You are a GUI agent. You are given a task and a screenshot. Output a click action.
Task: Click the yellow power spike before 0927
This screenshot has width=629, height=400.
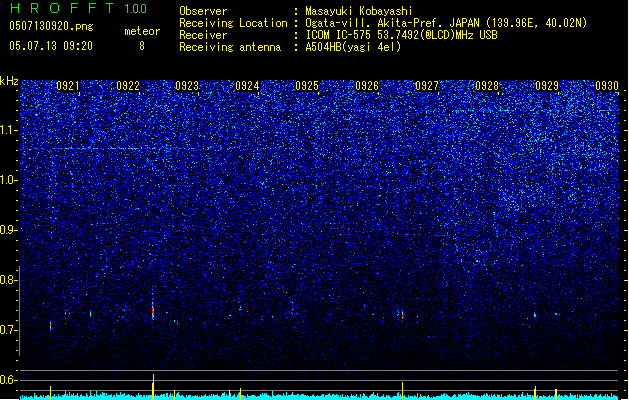tap(402, 391)
